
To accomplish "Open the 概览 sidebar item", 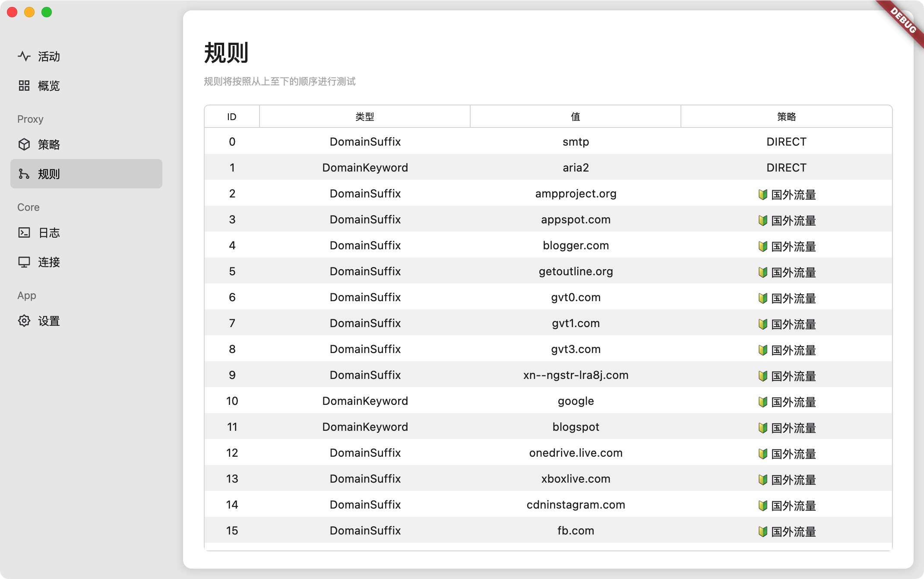I will 49,86.
